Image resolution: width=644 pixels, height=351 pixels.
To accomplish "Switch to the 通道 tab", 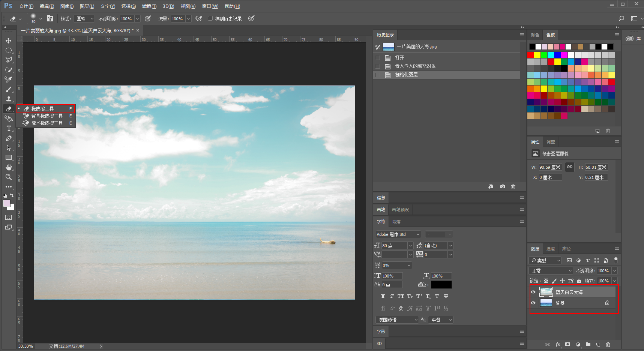I will [x=550, y=249].
